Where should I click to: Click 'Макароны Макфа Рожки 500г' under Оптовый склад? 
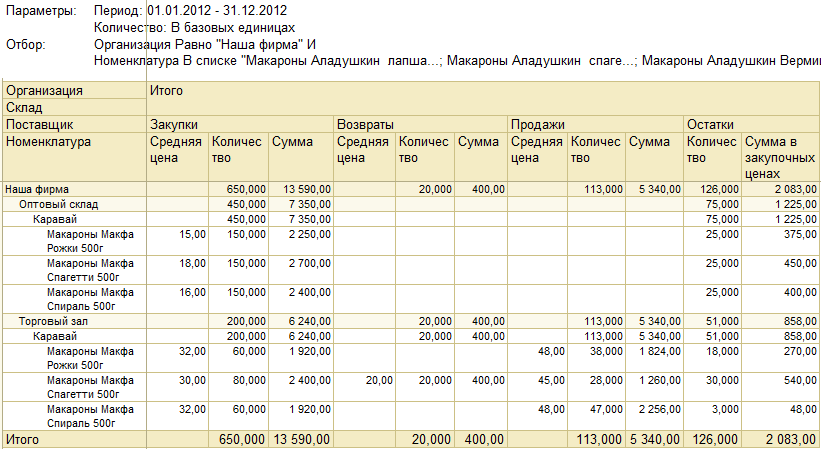tap(90, 241)
